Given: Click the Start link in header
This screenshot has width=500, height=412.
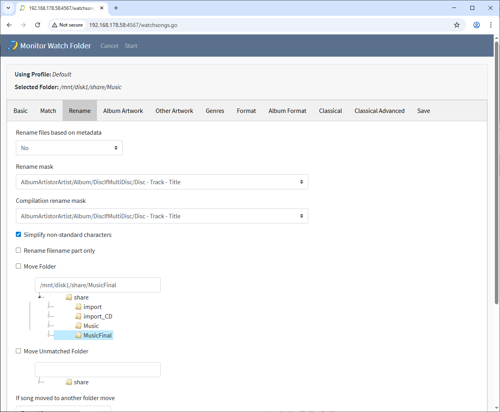Looking at the screenshot, I should tap(131, 46).
